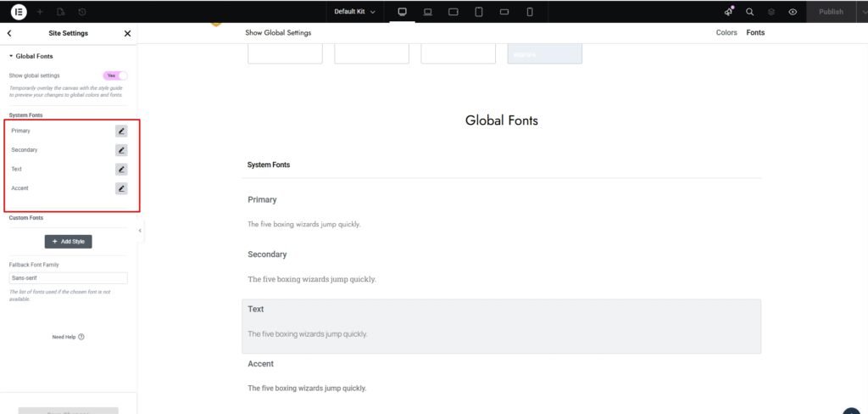The image size is (868, 414).
Task: Click the Elementor logo icon
Action: point(18,12)
